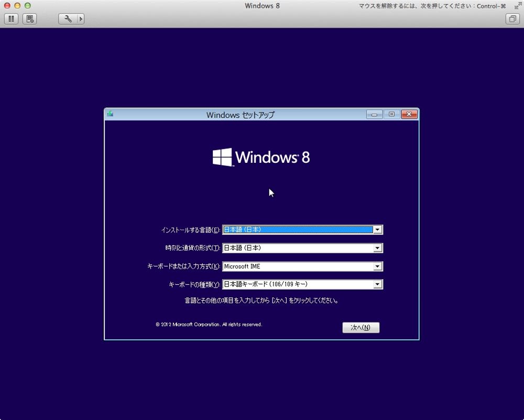524x420 pixels.
Task: Click the Windows 8 logo
Action: tap(261, 157)
